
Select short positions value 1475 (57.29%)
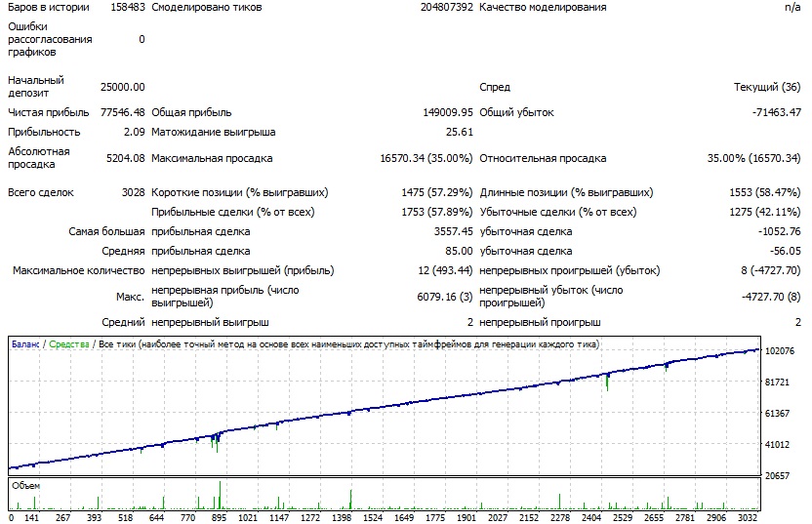coord(437,192)
